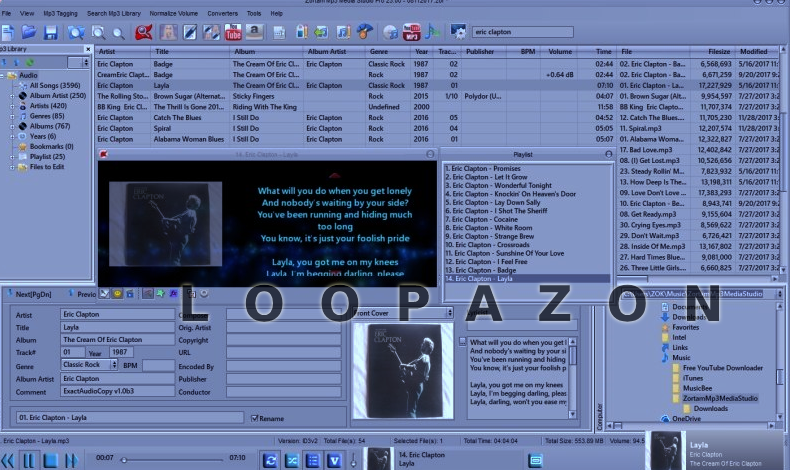This screenshot has height=470, width=790.
Task: Click the YouTube toolbar icon
Action: 233,32
